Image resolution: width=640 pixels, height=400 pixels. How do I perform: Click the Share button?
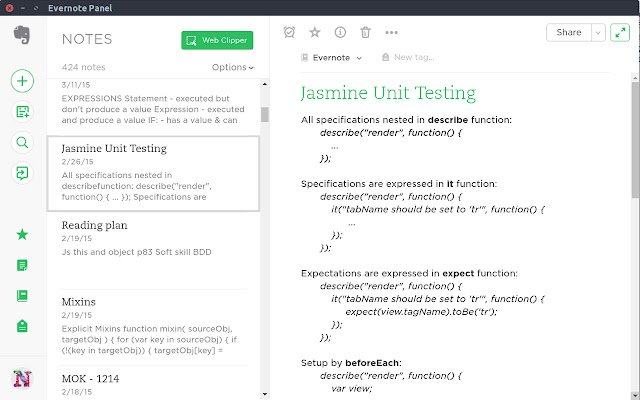point(569,32)
